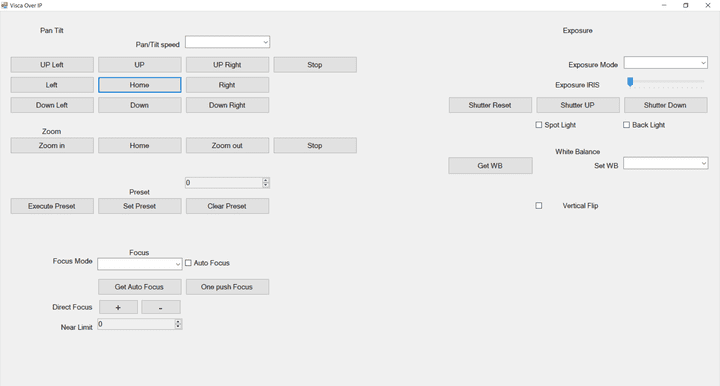Enable the Vertical Flip checkbox
Screen dimensions: 720x386
(x=539, y=206)
